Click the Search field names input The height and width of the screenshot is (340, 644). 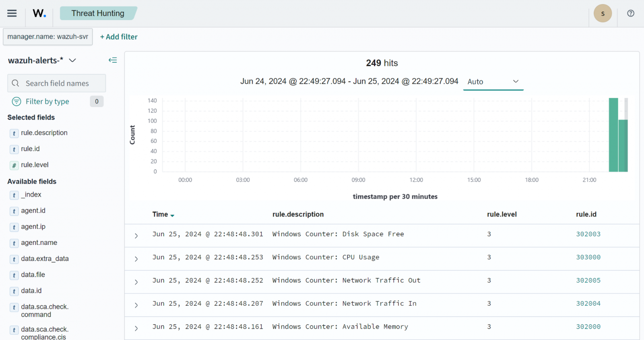pyautogui.click(x=57, y=83)
